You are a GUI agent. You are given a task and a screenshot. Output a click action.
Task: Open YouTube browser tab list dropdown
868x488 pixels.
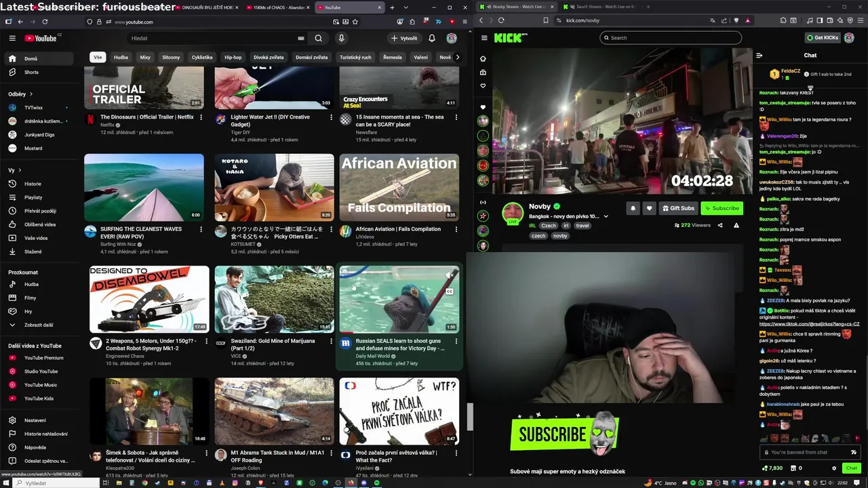405,7
